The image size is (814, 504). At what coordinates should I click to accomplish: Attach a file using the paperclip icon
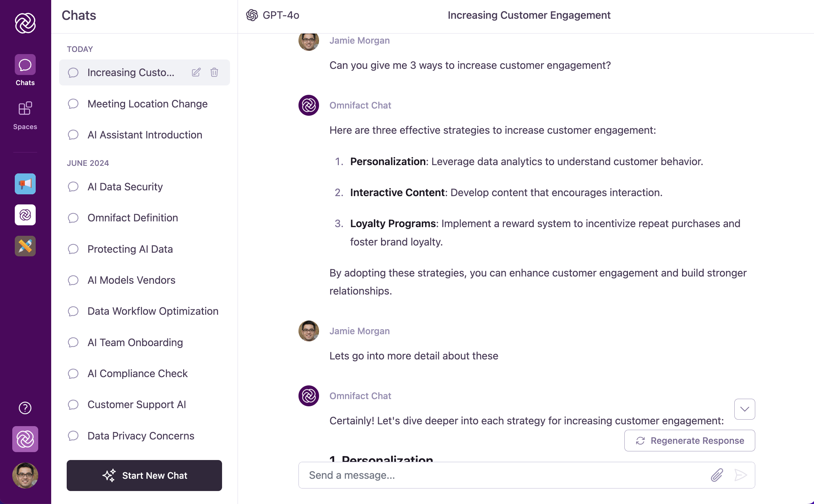pyautogui.click(x=717, y=475)
